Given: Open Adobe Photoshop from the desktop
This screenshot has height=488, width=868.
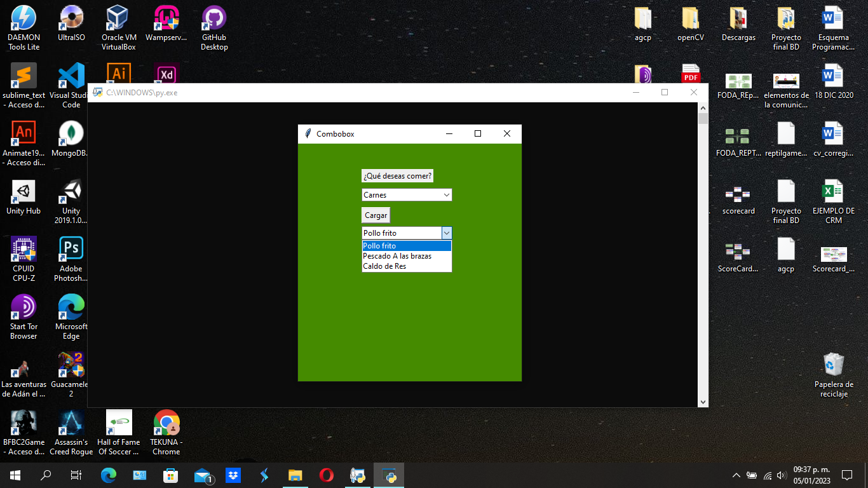Looking at the screenshot, I should [70, 248].
